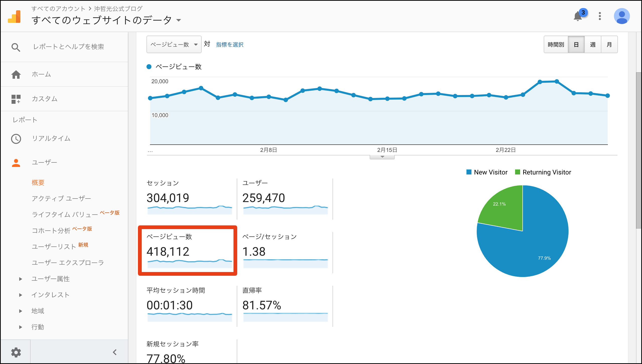The width and height of the screenshot is (642, 364).
Task: Open the notifications bell icon
Action: 578,17
